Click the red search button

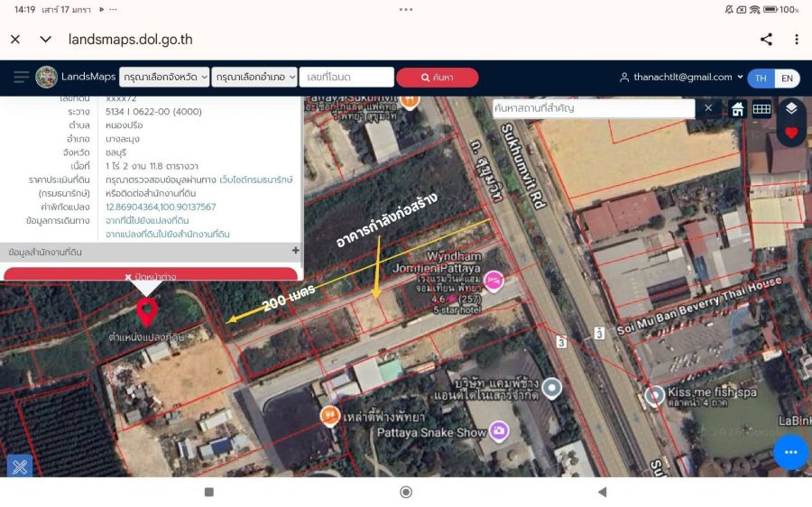[437, 78]
